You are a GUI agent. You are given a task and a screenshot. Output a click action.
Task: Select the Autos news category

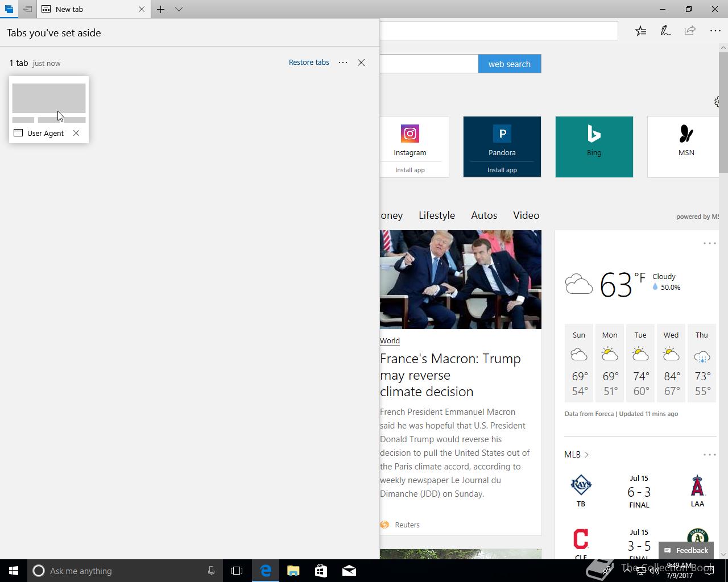click(484, 215)
